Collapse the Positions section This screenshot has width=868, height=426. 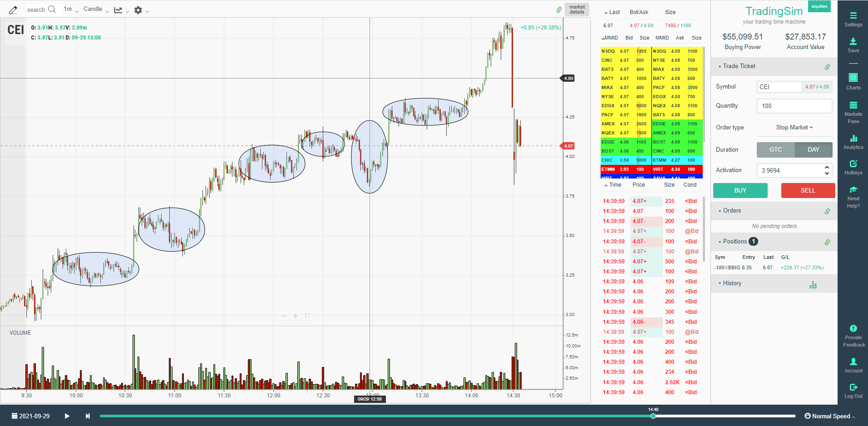(720, 241)
